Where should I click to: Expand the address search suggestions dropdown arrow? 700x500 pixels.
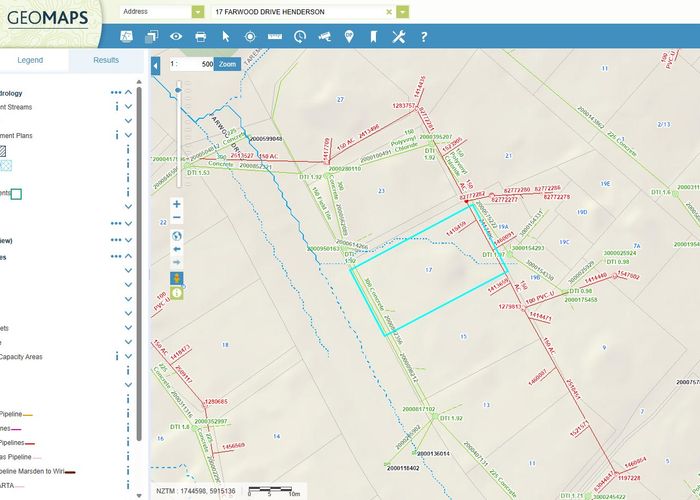pyautogui.click(x=402, y=11)
